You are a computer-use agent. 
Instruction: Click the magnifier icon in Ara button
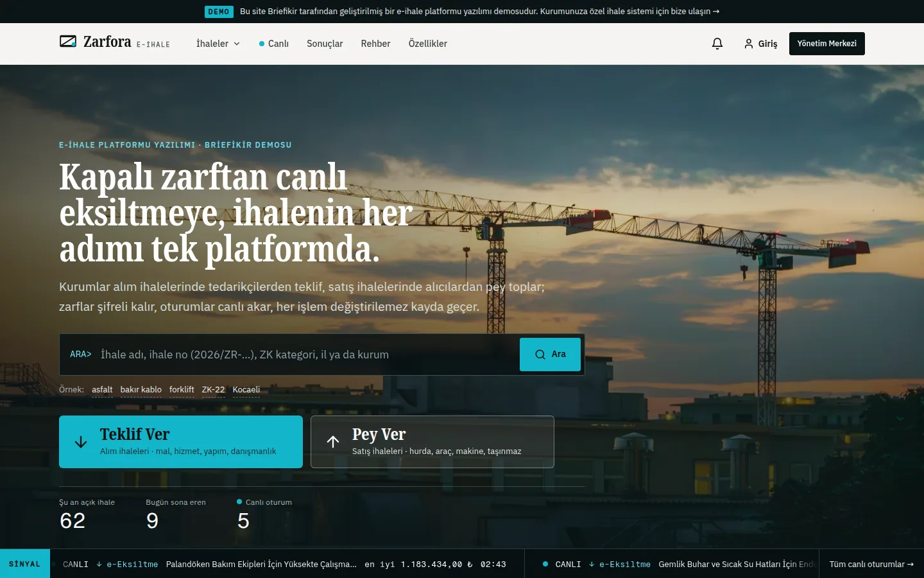pos(540,355)
